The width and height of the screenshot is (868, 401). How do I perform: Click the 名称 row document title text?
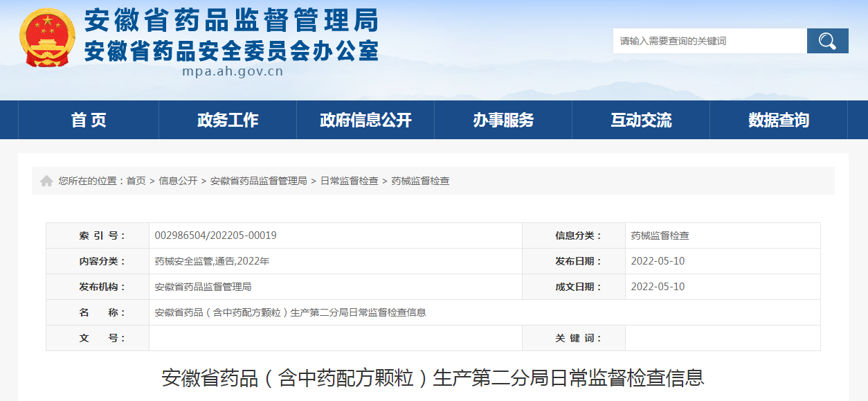[x=290, y=312]
